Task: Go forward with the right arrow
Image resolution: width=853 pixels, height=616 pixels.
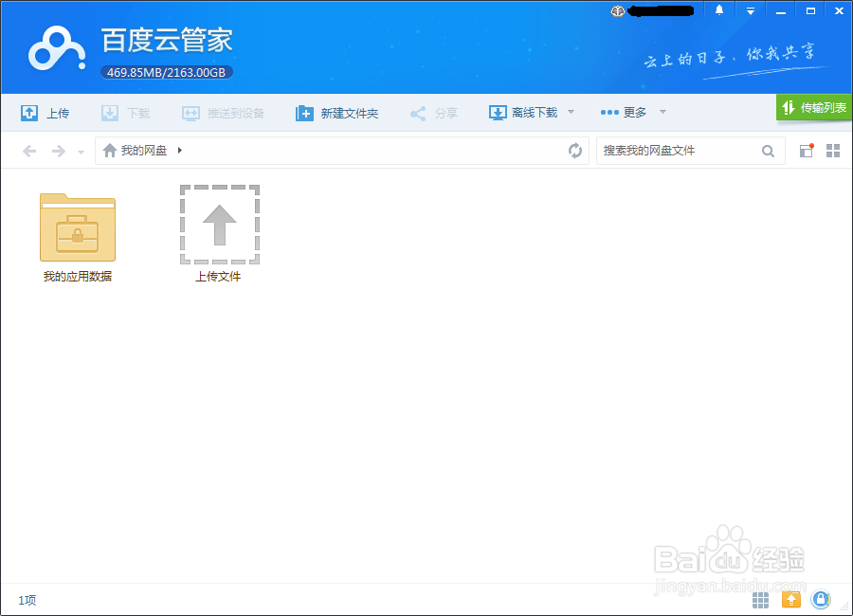Action: 58,151
